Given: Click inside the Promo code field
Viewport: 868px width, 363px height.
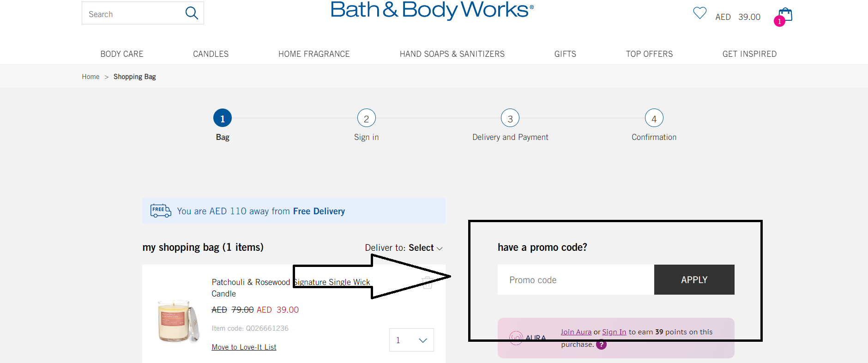Looking at the screenshot, I should click(x=575, y=279).
